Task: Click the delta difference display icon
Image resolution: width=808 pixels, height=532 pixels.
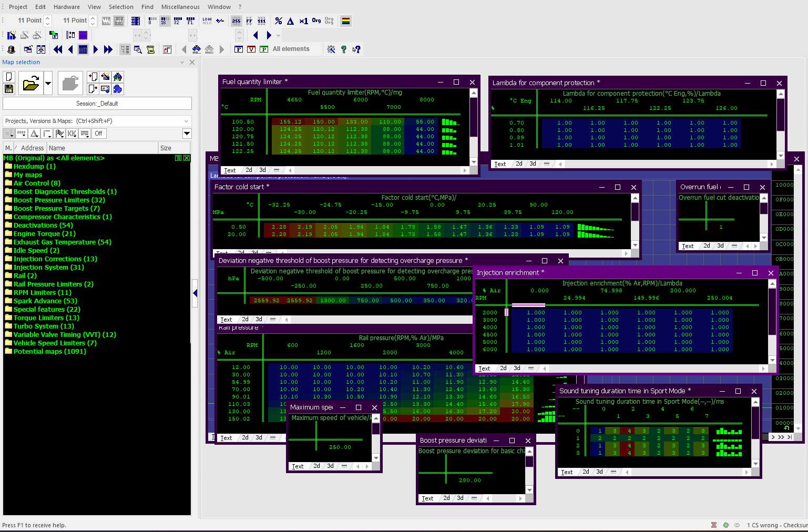Action: [290, 21]
